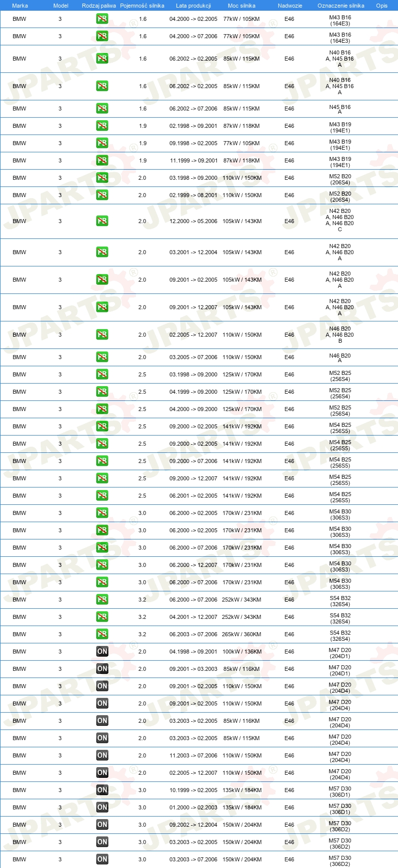Select the Opis column header
Image resolution: width=398 pixels, height=868 pixels.
coord(382,6)
